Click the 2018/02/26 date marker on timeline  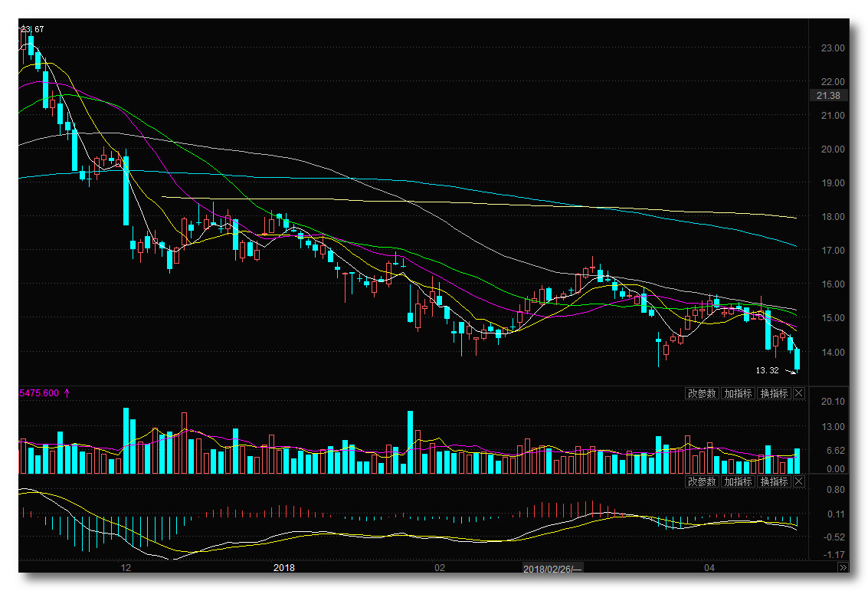552,569
